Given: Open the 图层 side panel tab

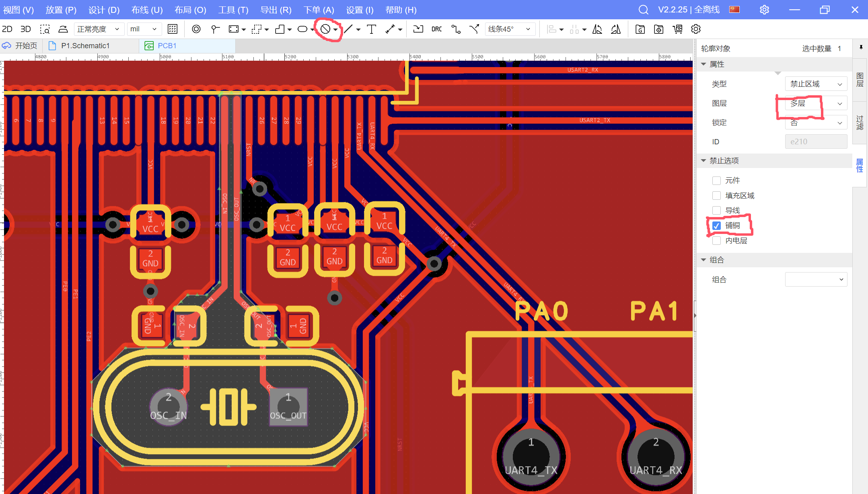Looking at the screenshot, I should point(860,80).
